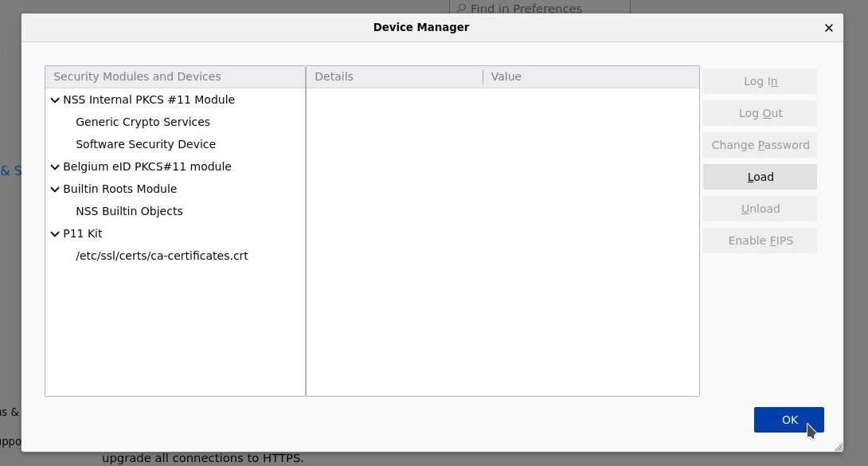Select Software Security Device entry
This screenshot has height=466, width=868.
175,144
